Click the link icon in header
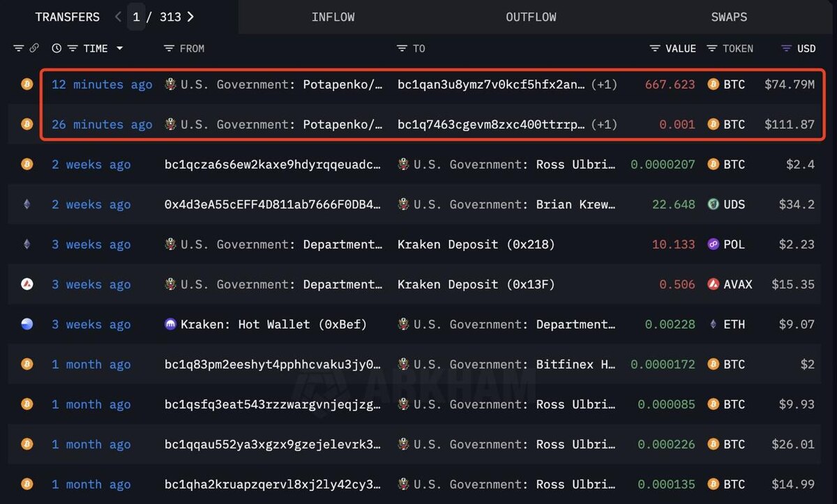 point(34,48)
